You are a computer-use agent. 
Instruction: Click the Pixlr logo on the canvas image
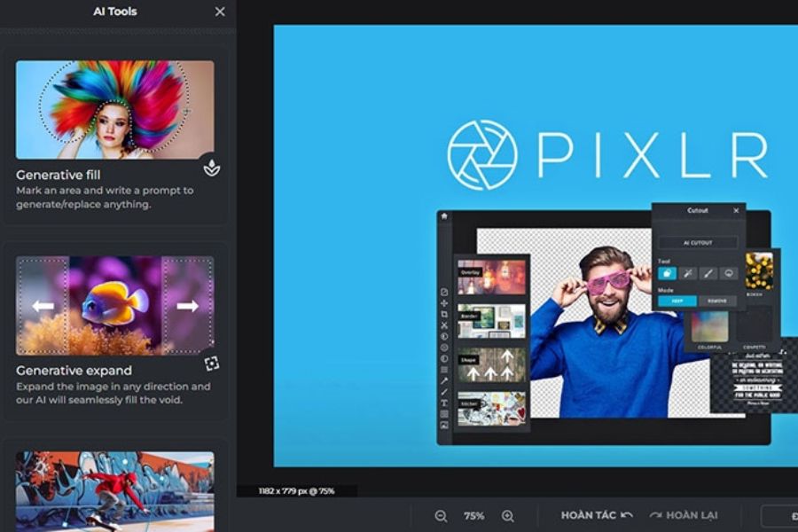(x=608, y=155)
